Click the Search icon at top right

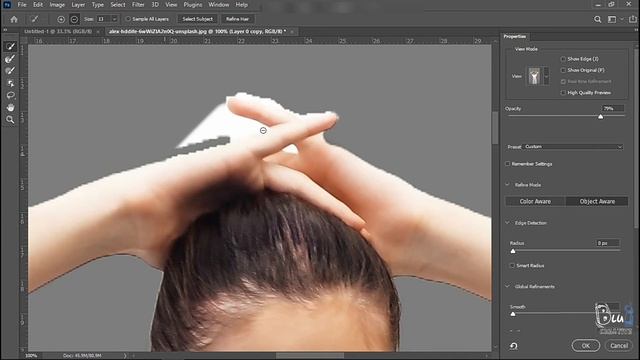pyautogui.click(x=598, y=19)
